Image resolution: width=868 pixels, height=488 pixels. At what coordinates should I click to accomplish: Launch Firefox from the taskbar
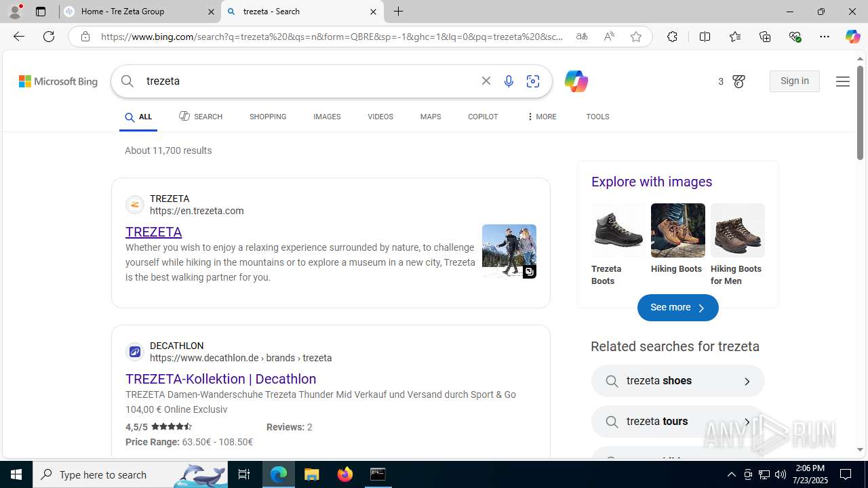(344, 474)
